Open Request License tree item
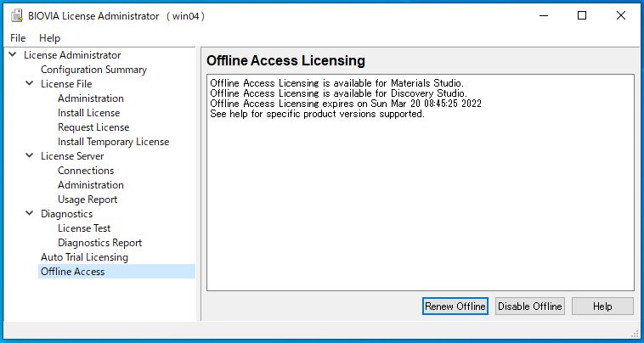Viewport: 644px width, 343px height. click(x=93, y=127)
